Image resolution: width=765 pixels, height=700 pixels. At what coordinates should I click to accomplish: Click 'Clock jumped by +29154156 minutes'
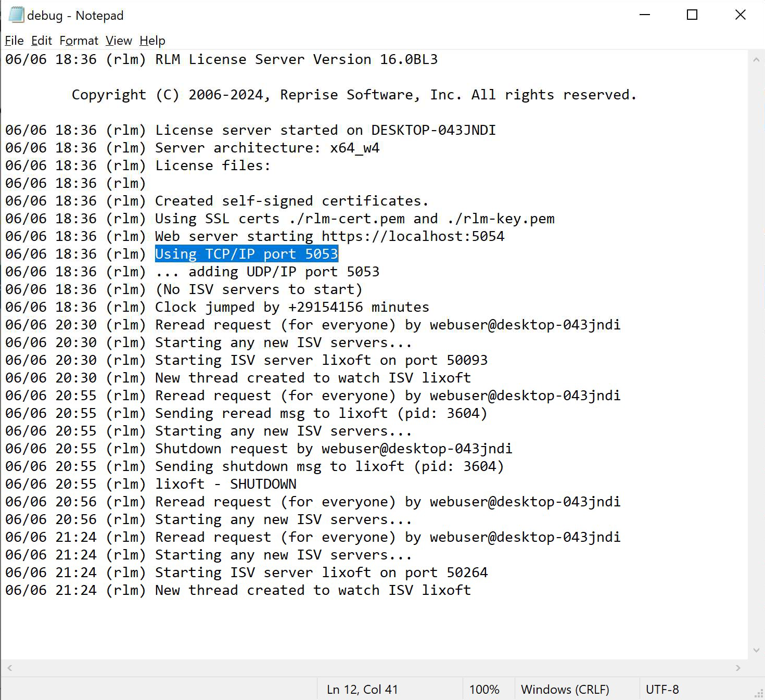coord(292,307)
